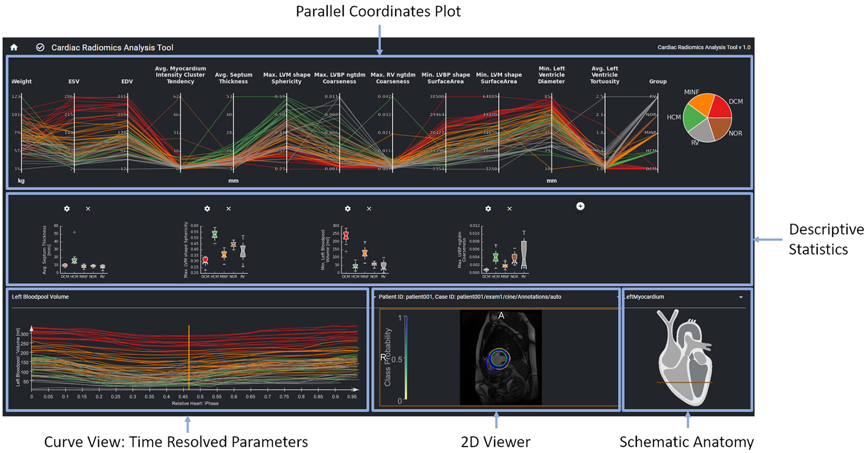Click the checkmark circle app logo
Screen dimensions: 868x453
coord(40,48)
